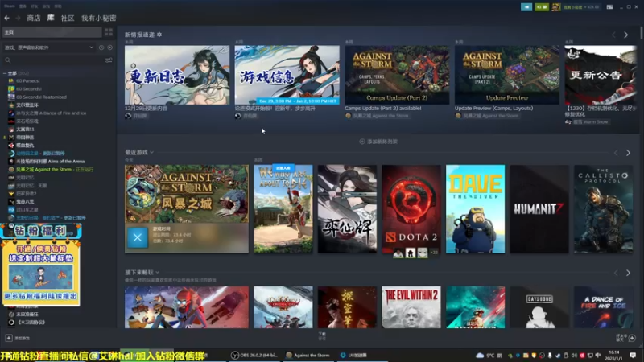Click 钻粉福利 promotional banner overlay
This screenshot has height=362, width=644.
(41, 265)
